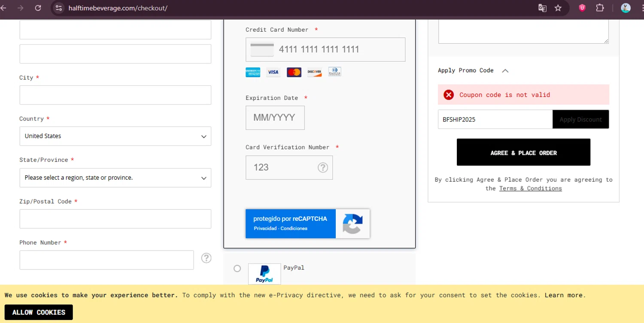Viewport: 644px width, 323px height.
Task: Focus the Card Verification Number field
Action: click(289, 167)
